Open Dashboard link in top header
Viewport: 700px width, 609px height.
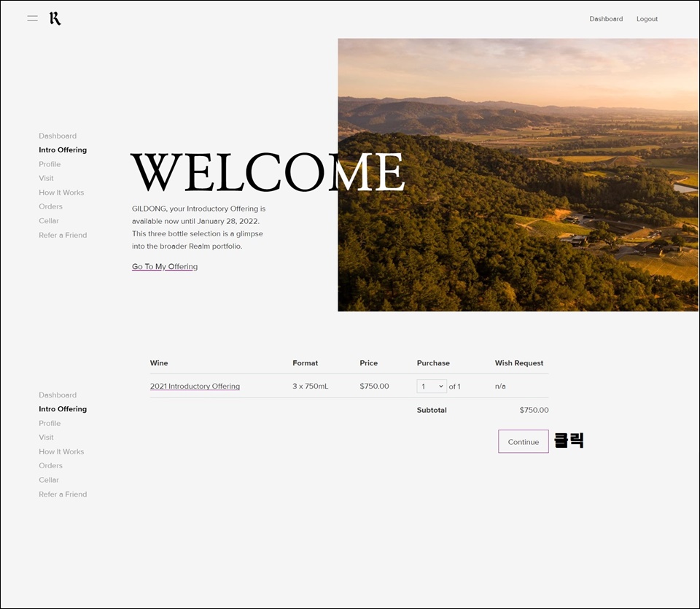click(x=606, y=19)
